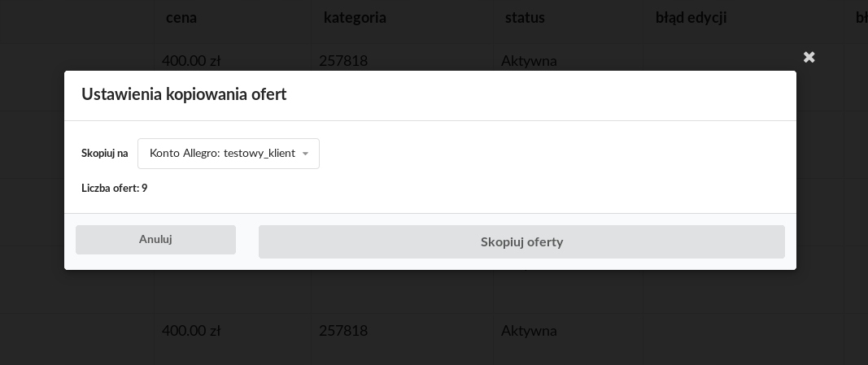868x365 pixels.
Task: Select the 257818 category cell in bottom row
Action: [x=343, y=331]
